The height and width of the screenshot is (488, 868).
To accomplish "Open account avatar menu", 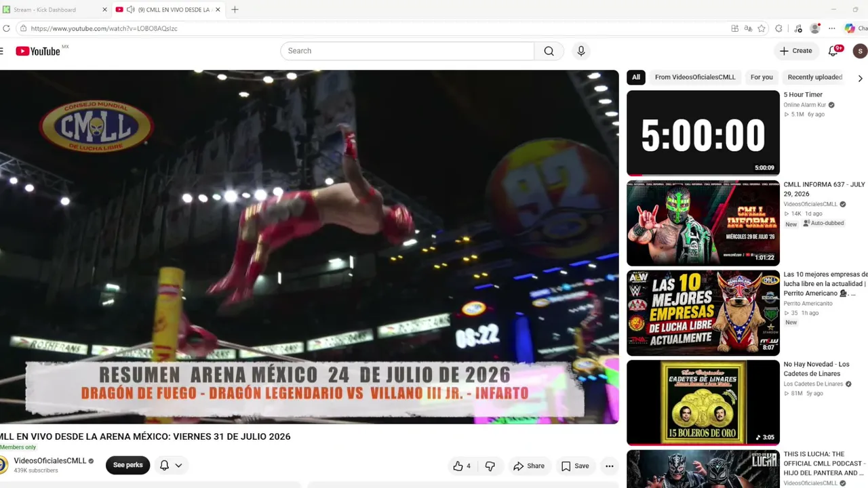I will (860, 51).
